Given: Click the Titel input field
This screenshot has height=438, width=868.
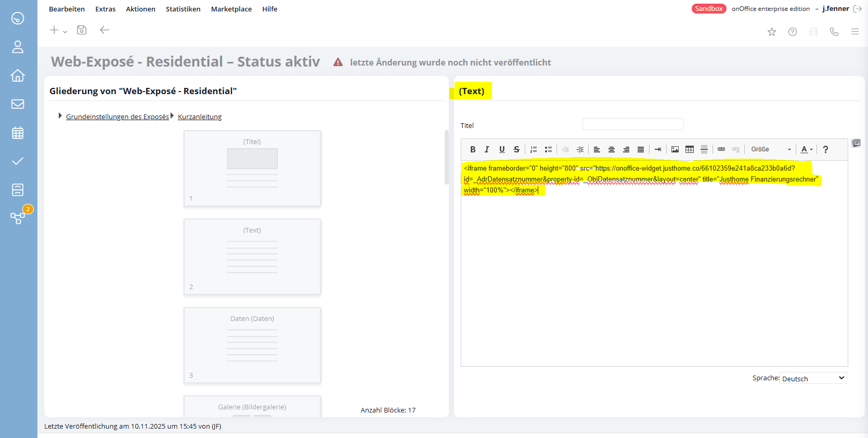Looking at the screenshot, I should pyautogui.click(x=632, y=124).
